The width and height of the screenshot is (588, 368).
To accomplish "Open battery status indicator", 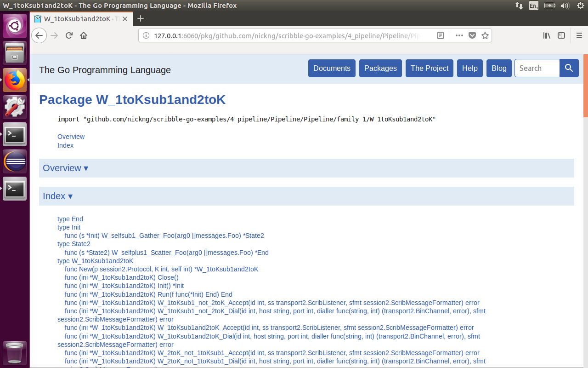I will click(x=549, y=6).
